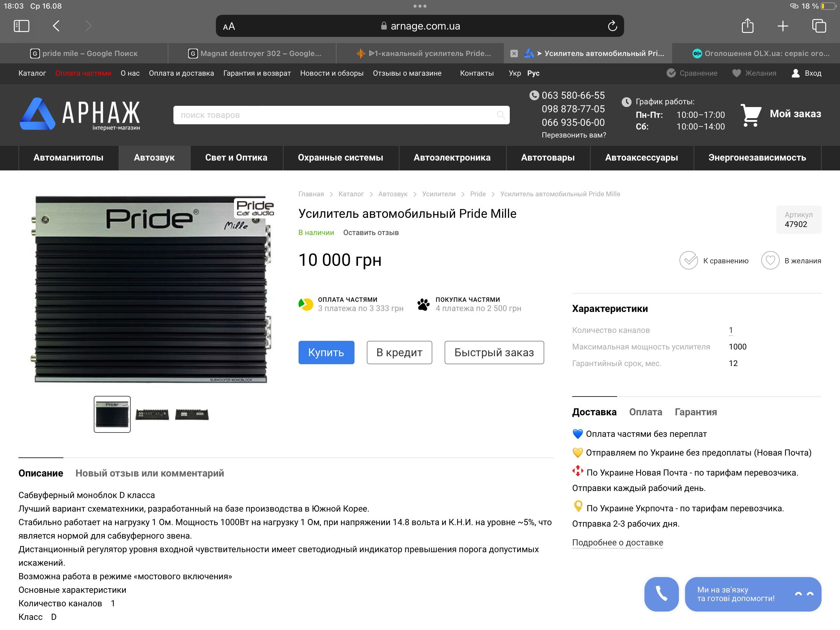Switch to pride mile Google tab
840x630 pixels.
point(84,54)
